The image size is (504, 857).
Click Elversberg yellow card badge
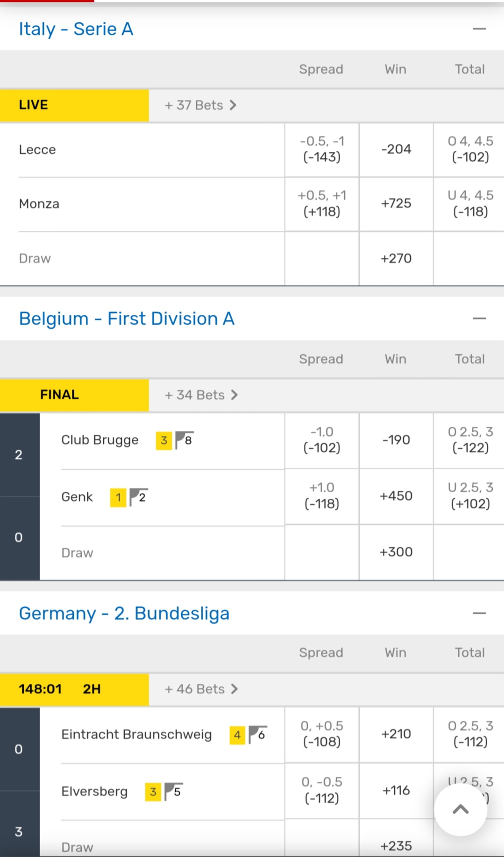[153, 792]
